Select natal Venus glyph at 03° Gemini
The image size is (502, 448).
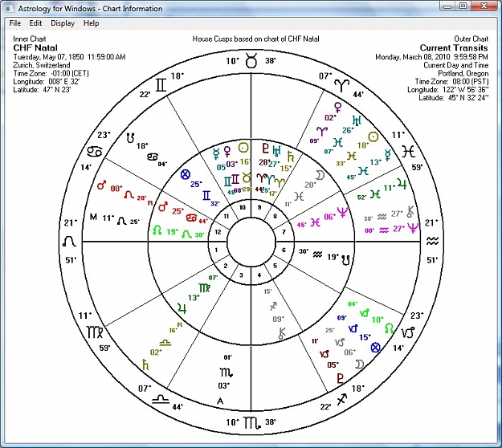(x=227, y=152)
